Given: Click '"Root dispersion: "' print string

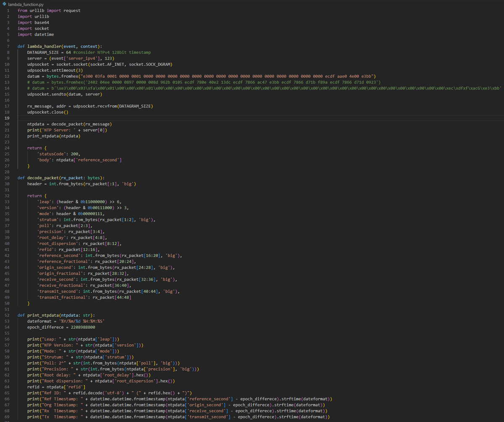Looking at the screenshot, I should point(65,380).
